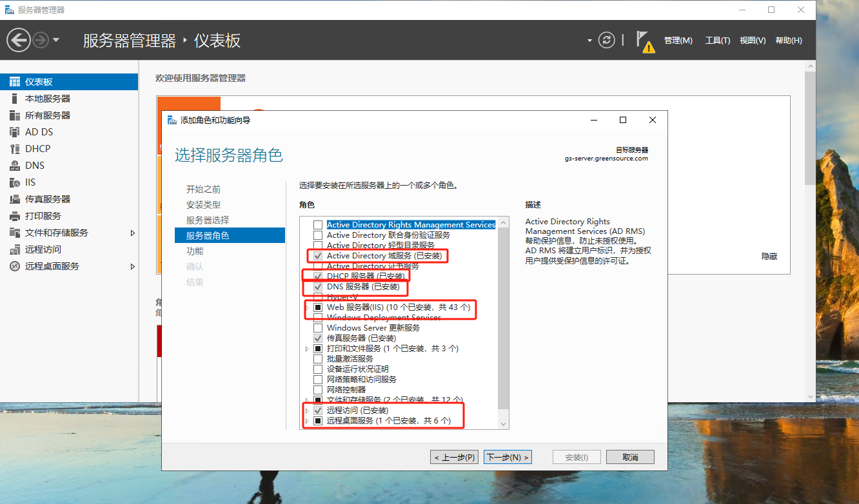The image size is (859, 504).
Task: Check Active Directory 轻型目录服务 role
Action: (x=317, y=246)
